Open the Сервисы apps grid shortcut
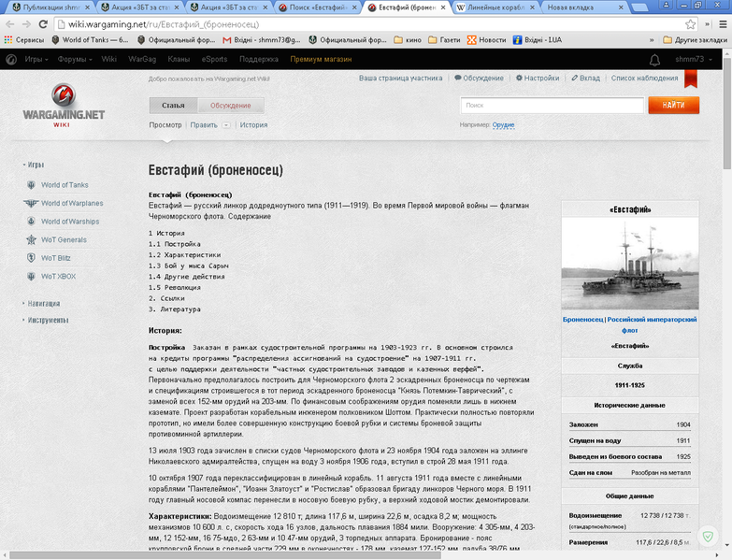This screenshot has width=732, height=560. coord(24,40)
